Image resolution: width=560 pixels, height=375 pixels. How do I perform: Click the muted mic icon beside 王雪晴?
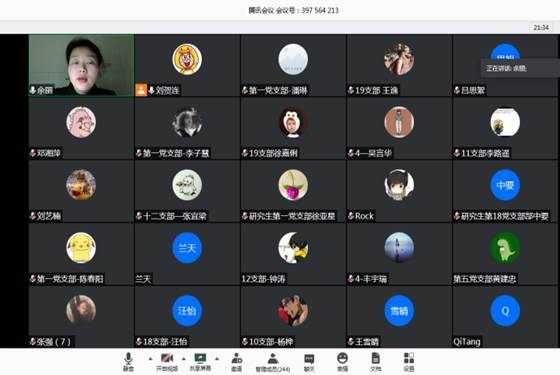pyautogui.click(x=351, y=342)
